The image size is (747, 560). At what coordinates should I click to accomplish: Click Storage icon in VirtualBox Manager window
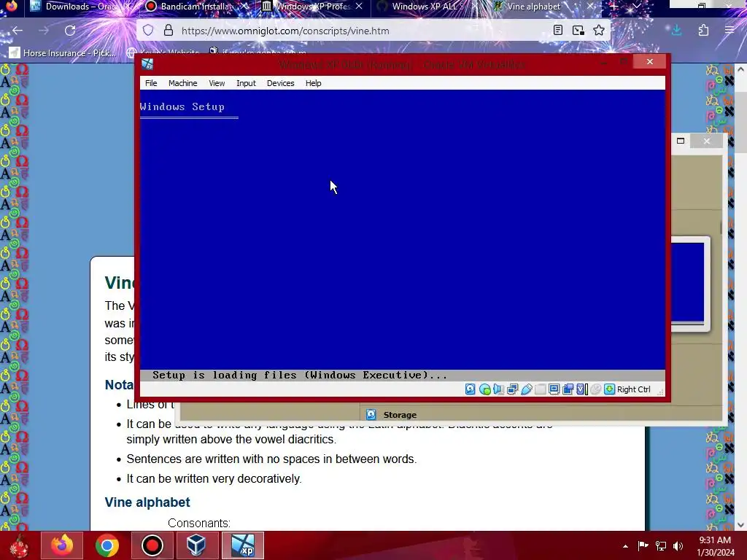[371, 415]
